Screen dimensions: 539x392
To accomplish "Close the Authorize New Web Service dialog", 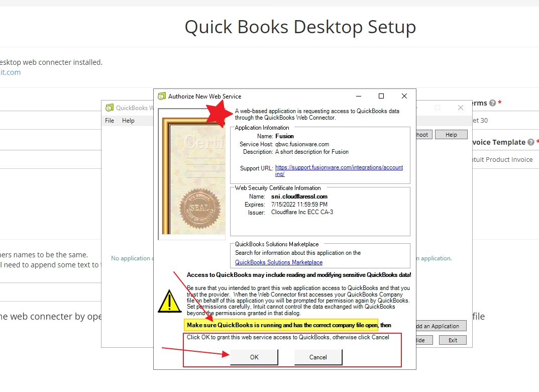I will click(x=404, y=96).
